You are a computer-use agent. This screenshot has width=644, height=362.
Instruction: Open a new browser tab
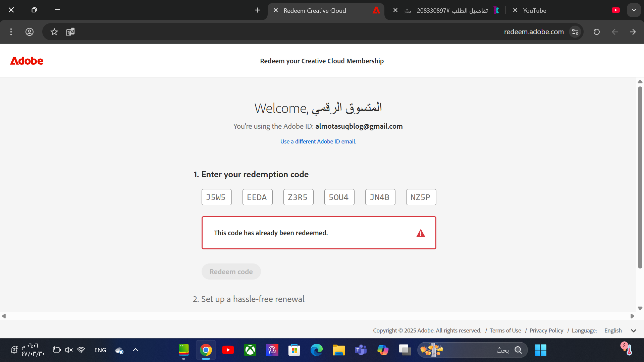pyautogui.click(x=257, y=10)
